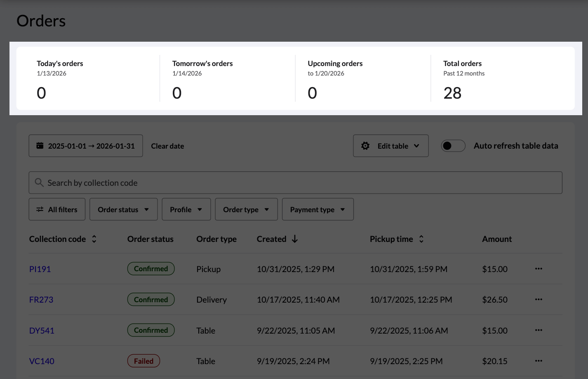Expand the Order type filter dropdown
Viewport: 588px width, 379px height.
point(246,209)
